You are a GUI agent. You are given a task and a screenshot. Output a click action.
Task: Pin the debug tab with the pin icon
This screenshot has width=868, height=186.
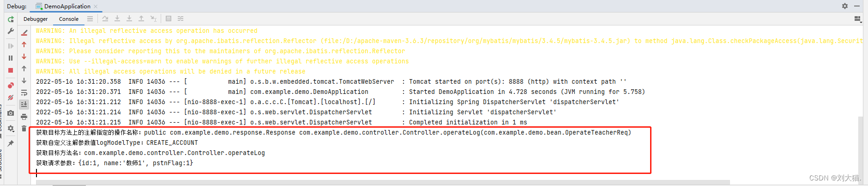point(11,143)
